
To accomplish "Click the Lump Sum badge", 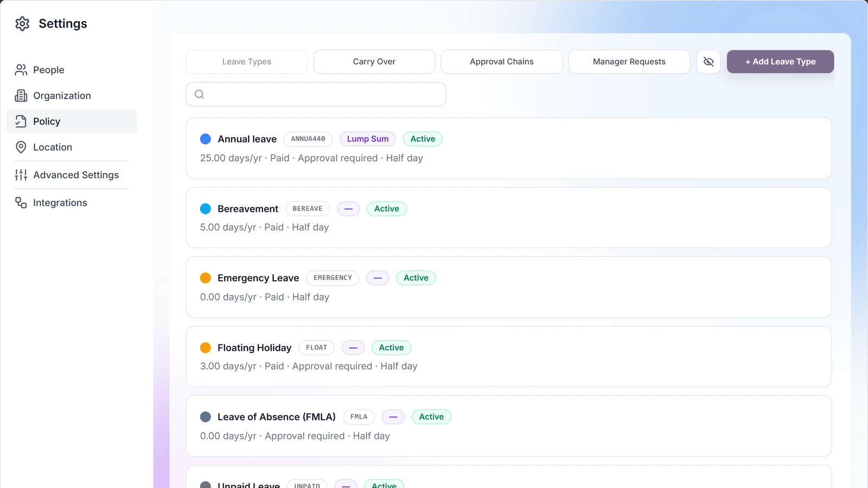I will tap(368, 139).
